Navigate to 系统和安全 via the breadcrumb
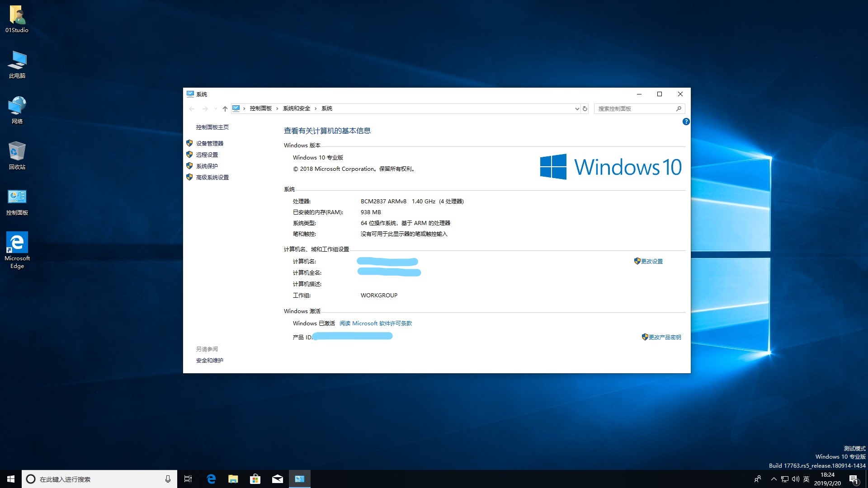 tap(296, 108)
